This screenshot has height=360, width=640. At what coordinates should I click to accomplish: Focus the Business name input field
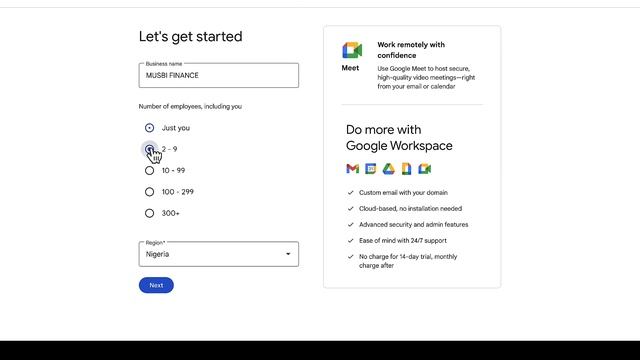point(219,76)
